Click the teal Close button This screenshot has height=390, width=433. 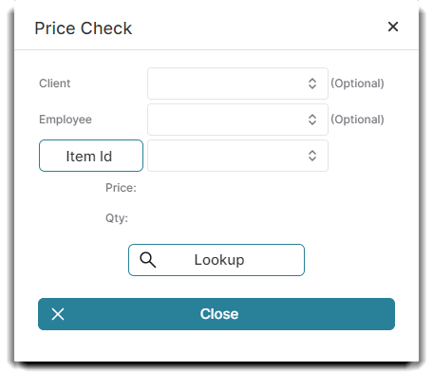point(216,314)
